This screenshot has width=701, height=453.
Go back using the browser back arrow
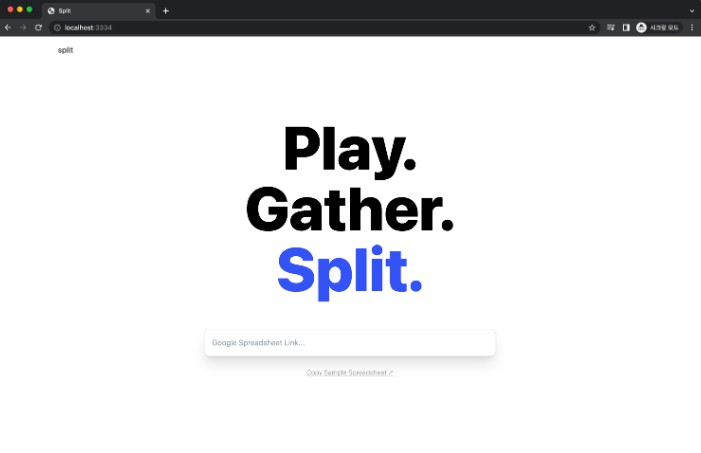click(8, 28)
